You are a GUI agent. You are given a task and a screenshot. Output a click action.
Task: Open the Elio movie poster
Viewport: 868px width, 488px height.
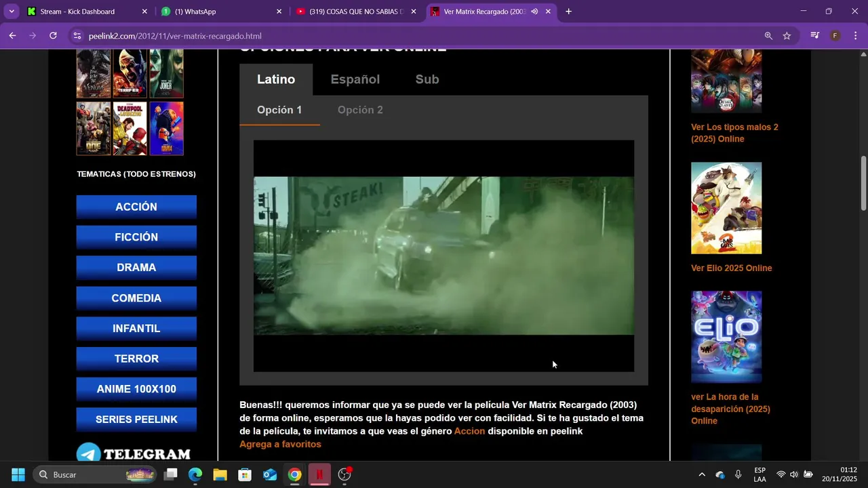[726, 337]
